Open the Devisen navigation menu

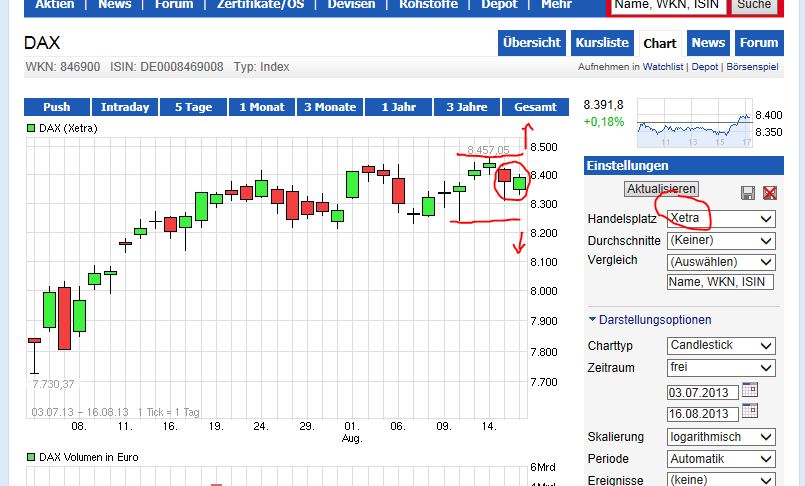point(351,5)
